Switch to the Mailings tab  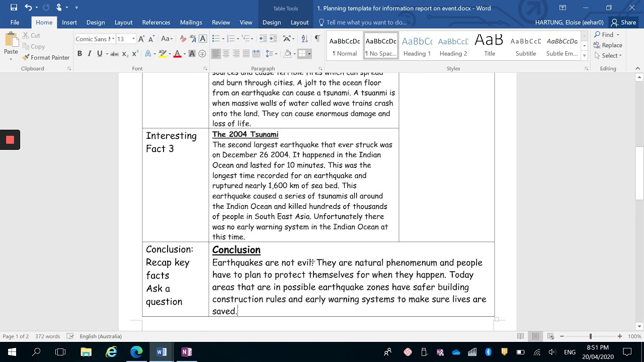[191, 22]
